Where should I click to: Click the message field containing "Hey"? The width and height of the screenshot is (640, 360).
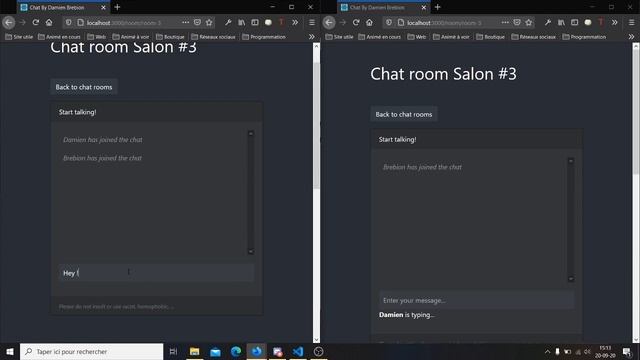(156, 273)
